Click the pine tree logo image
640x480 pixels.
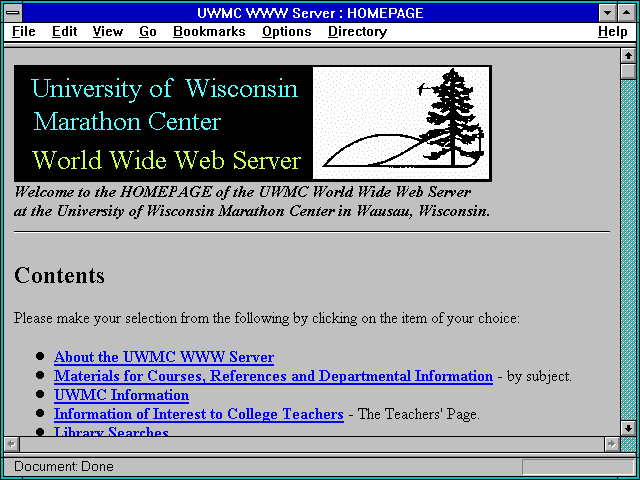click(401, 123)
